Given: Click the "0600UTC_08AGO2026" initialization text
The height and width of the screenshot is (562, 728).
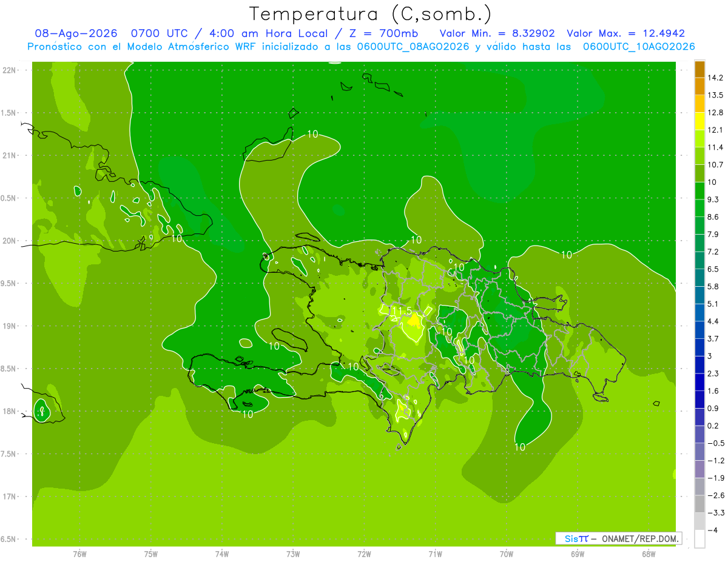Looking at the screenshot, I should click(413, 47).
